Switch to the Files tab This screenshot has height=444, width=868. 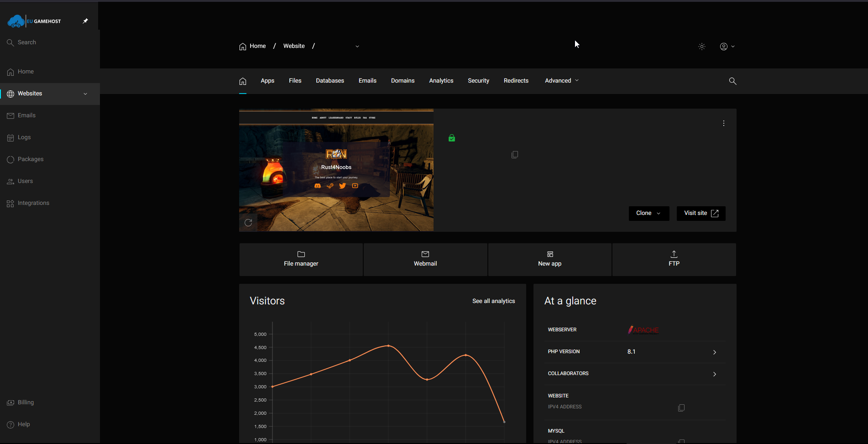(295, 81)
